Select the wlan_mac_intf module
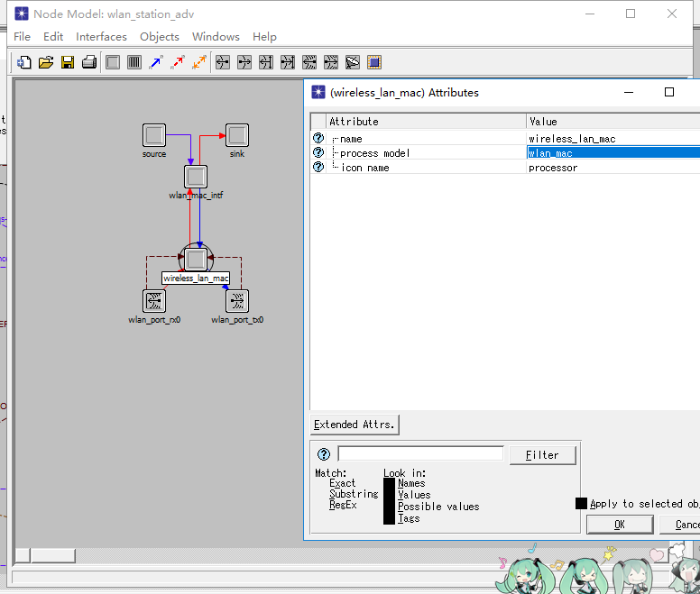Screen dimensions: 700x594 pyautogui.click(x=196, y=177)
